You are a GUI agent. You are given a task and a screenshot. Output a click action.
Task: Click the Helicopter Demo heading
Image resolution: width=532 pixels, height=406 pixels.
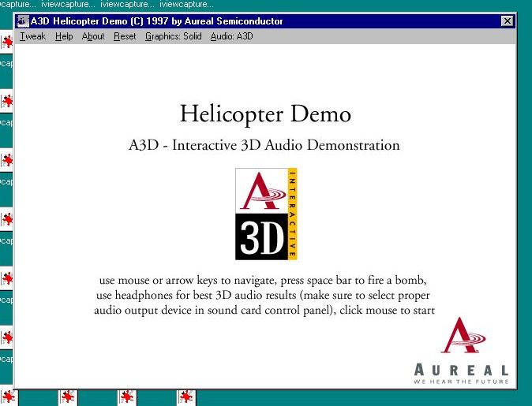coord(265,114)
